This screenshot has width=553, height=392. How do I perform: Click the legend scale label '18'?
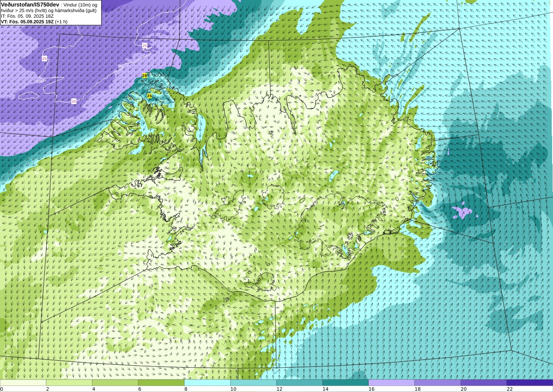418,389
